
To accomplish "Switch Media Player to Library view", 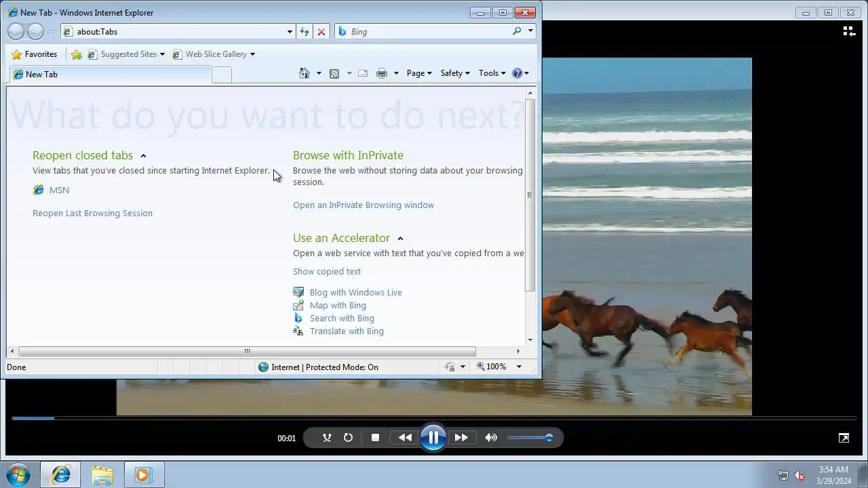I will pos(848,31).
